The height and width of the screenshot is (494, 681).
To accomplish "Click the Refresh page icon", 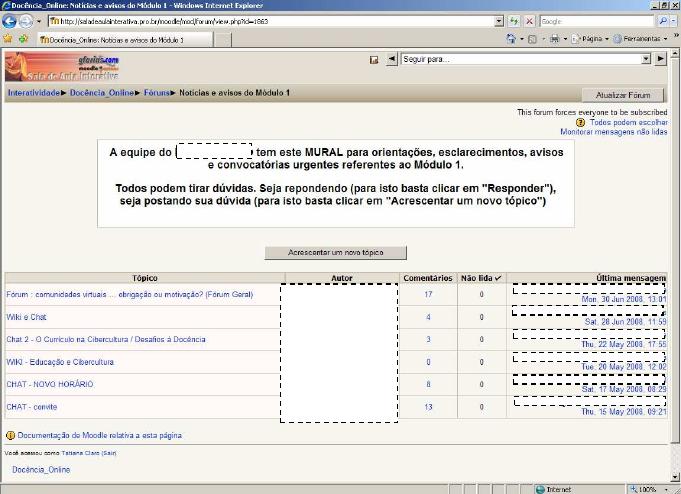I will tap(515, 21).
